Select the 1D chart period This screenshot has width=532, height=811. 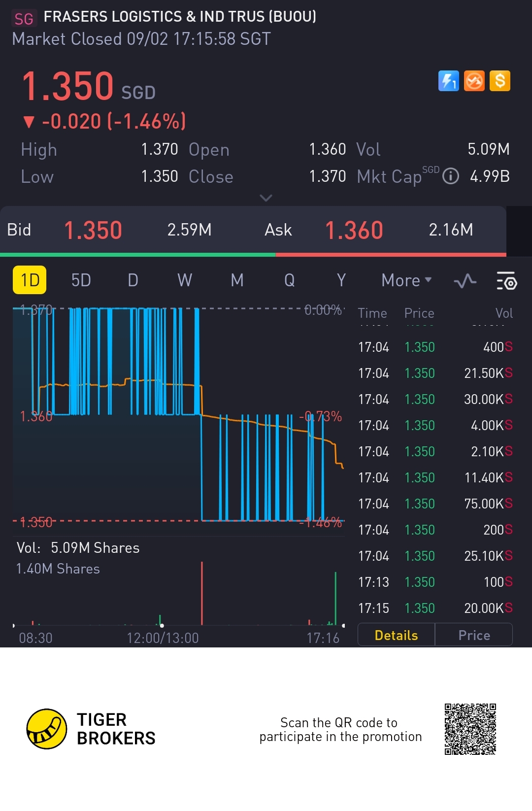[x=30, y=280]
